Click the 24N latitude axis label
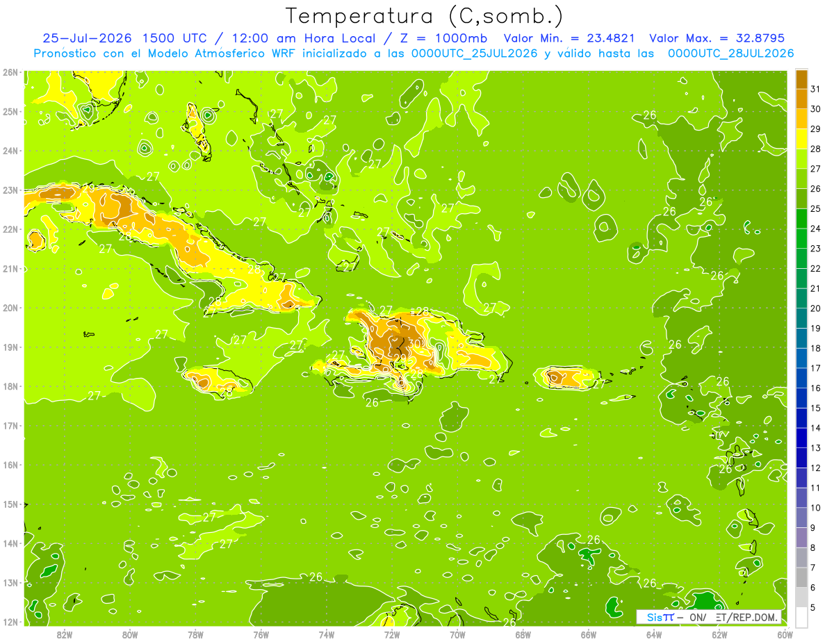The image size is (834, 644). tap(10, 151)
